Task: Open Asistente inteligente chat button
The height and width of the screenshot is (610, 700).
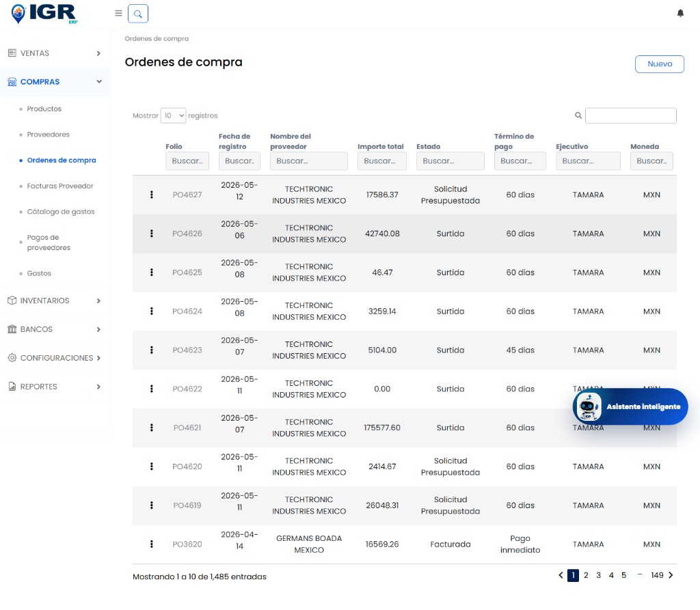Action: click(630, 406)
